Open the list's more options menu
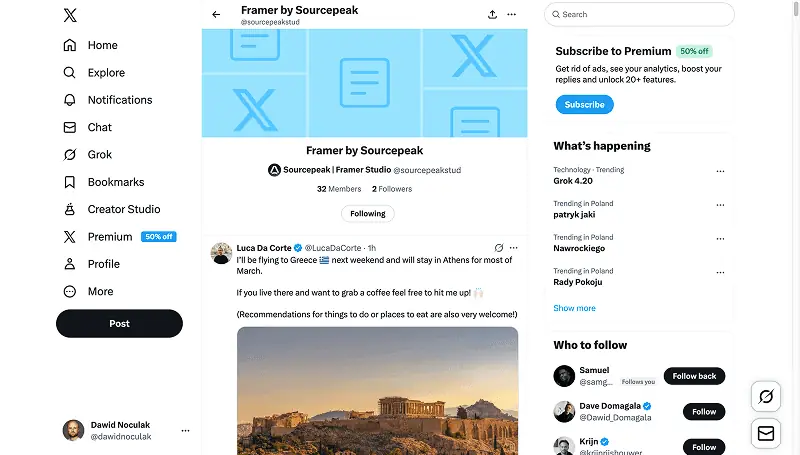Screen dimensions: 800x455 tap(512, 14)
